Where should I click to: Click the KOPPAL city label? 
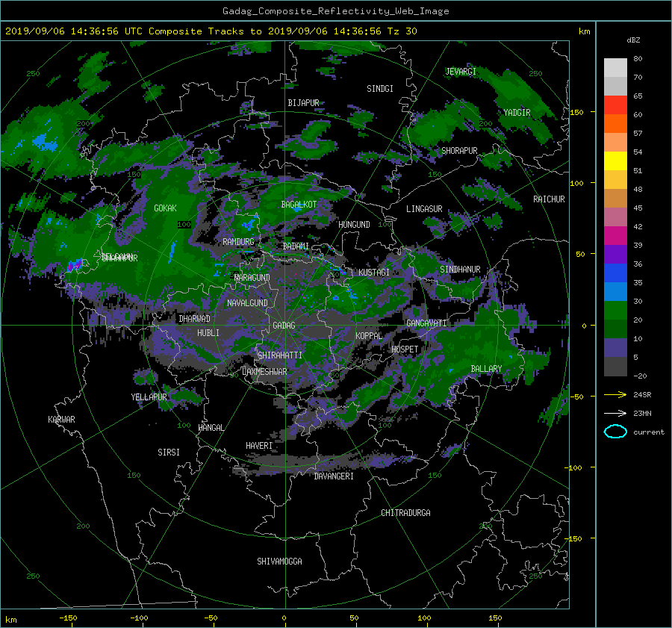[x=369, y=336]
